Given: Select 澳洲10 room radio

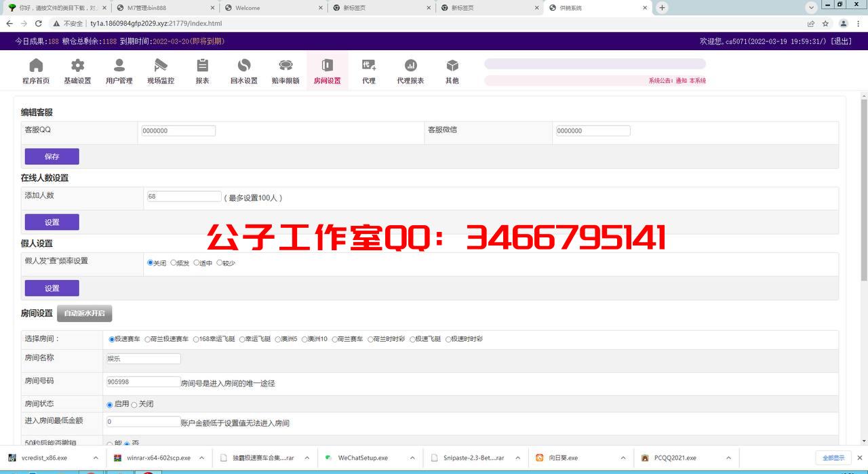Looking at the screenshot, I should (x=304, y=339).
